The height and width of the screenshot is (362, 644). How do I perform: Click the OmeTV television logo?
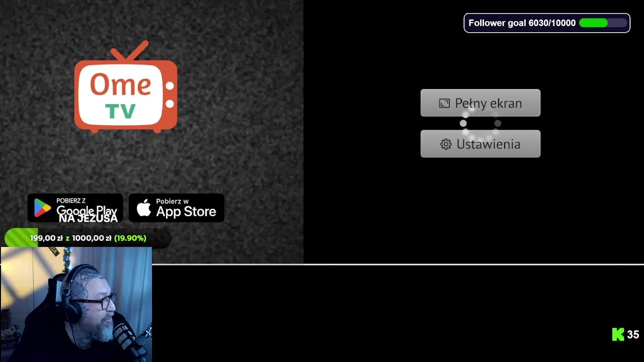coord(126,87)
